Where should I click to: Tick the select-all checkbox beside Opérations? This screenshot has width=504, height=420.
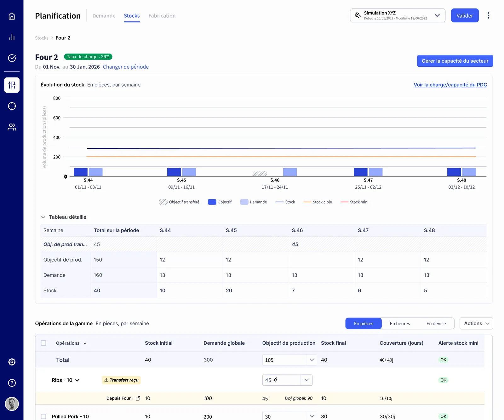[x=43, y=343]
